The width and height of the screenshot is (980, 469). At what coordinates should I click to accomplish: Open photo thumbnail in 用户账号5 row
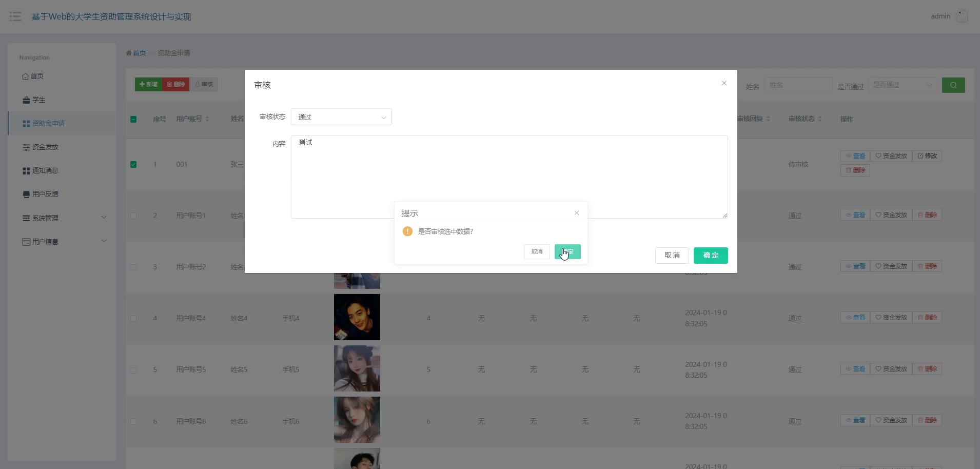point(357,368)
